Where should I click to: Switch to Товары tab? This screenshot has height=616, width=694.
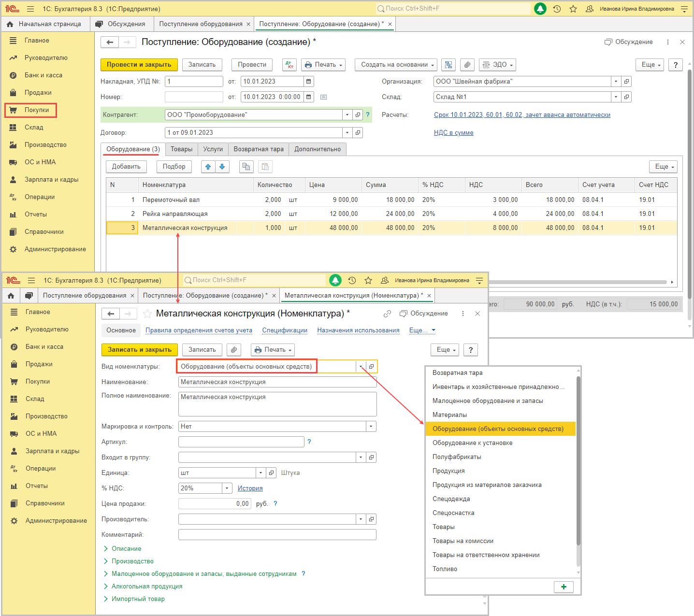click(182, 149)
